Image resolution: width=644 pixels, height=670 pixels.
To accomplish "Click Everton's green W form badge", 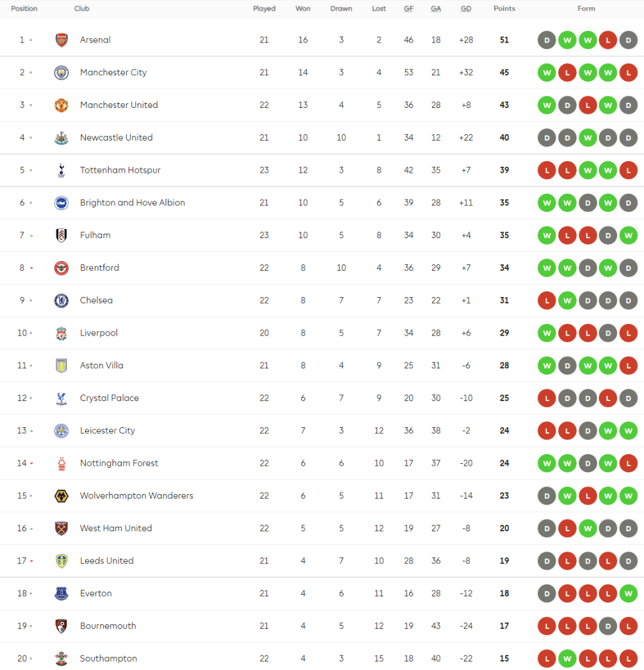I will [628, 593].
